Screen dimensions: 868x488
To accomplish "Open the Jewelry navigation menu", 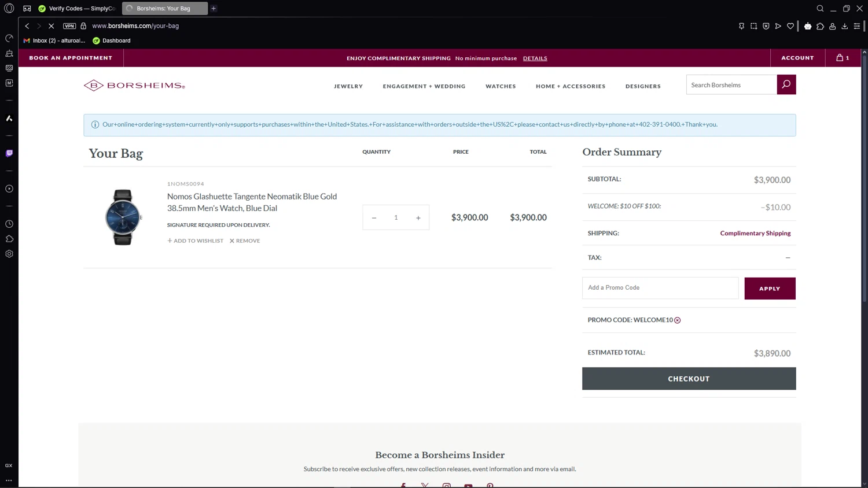I will tap(348, 86).
